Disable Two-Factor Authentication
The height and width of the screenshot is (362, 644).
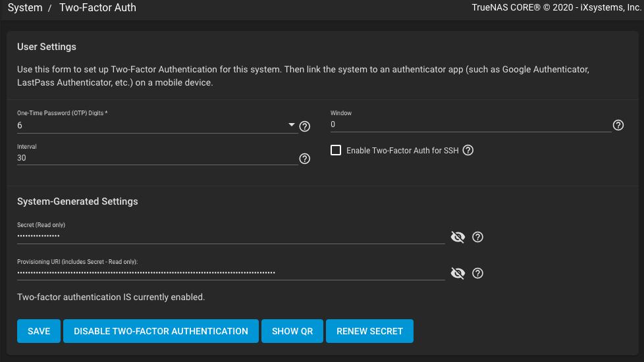pyautogui.click(x=161, y=331)
